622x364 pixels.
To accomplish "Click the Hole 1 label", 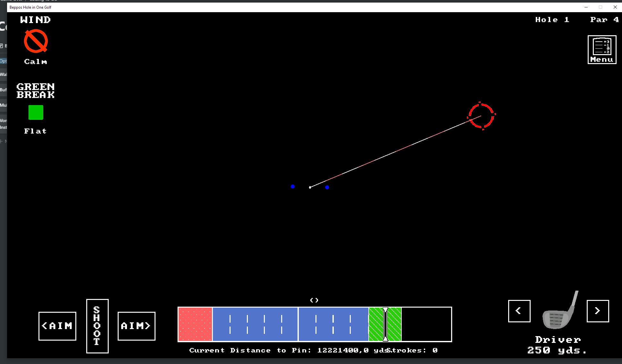I will point(552,20).
